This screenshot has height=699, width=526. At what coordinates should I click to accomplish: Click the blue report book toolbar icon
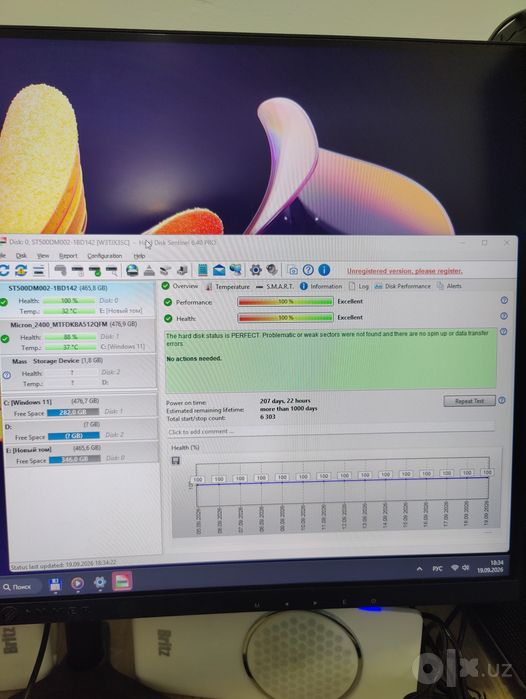[202, 270]
